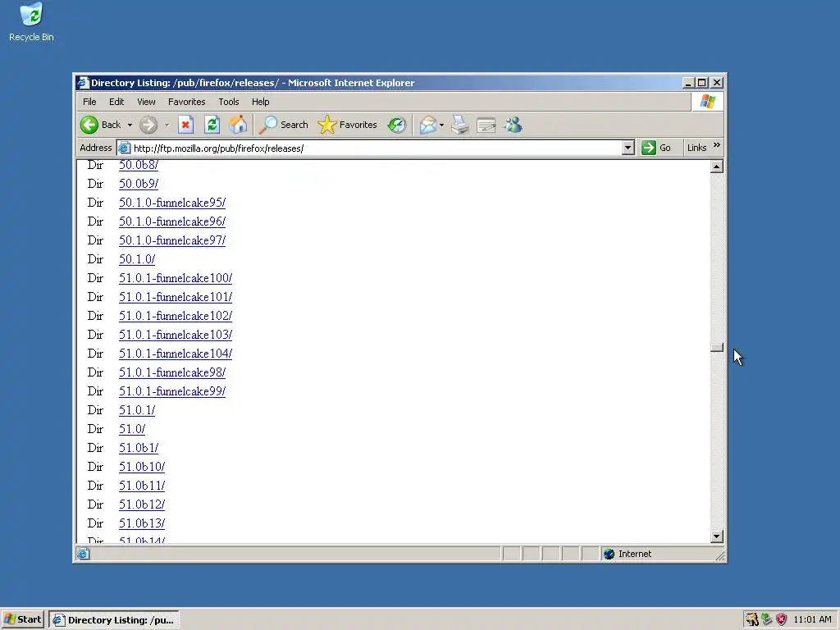The height and width of the screenshot is (630, 840).
Task: Open the 50.0b9/ directory link
Action: click(x=138, y=184)
